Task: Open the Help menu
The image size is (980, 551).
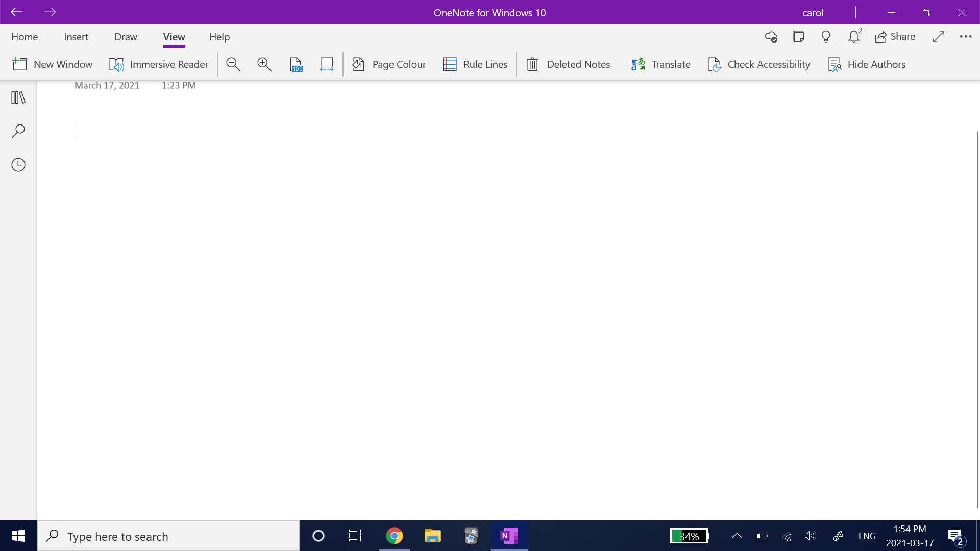Action: [219, 37]
